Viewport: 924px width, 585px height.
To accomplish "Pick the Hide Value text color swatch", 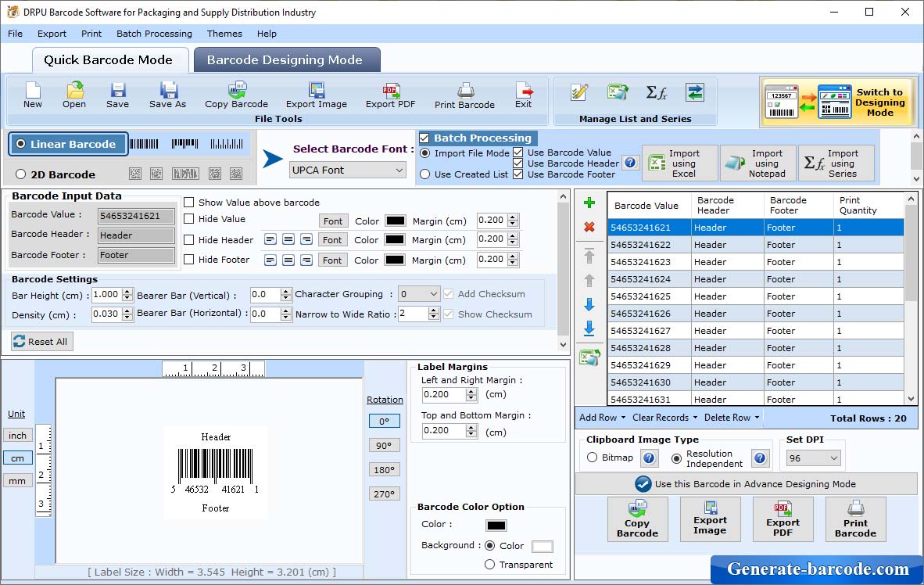I will pos(395,221).
